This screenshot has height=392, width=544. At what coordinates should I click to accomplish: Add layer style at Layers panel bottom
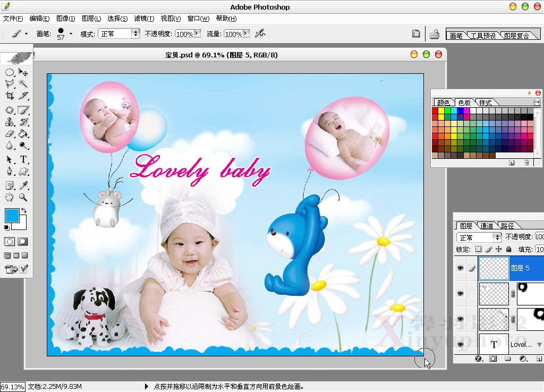point(479,359)
